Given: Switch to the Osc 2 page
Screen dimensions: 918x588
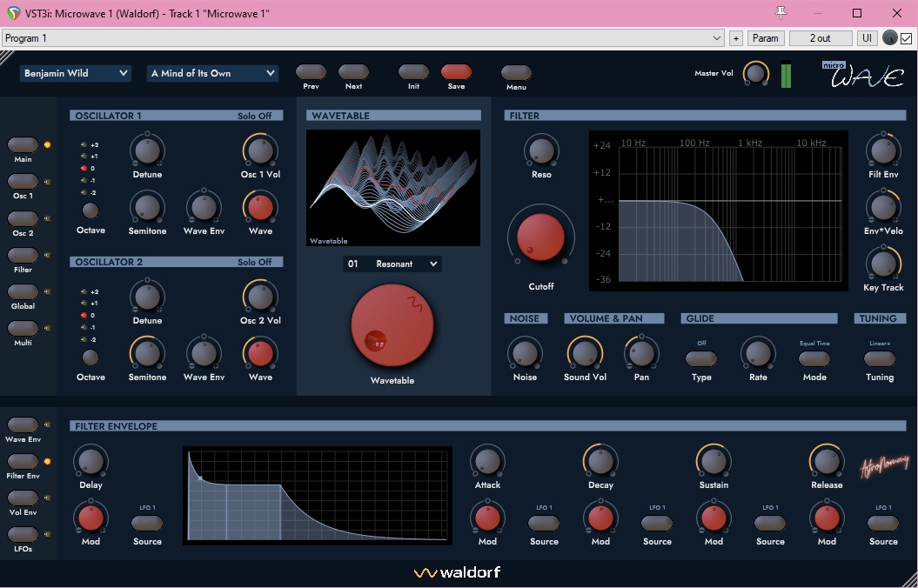Looking at the screenshot, I should coord(23,218).
